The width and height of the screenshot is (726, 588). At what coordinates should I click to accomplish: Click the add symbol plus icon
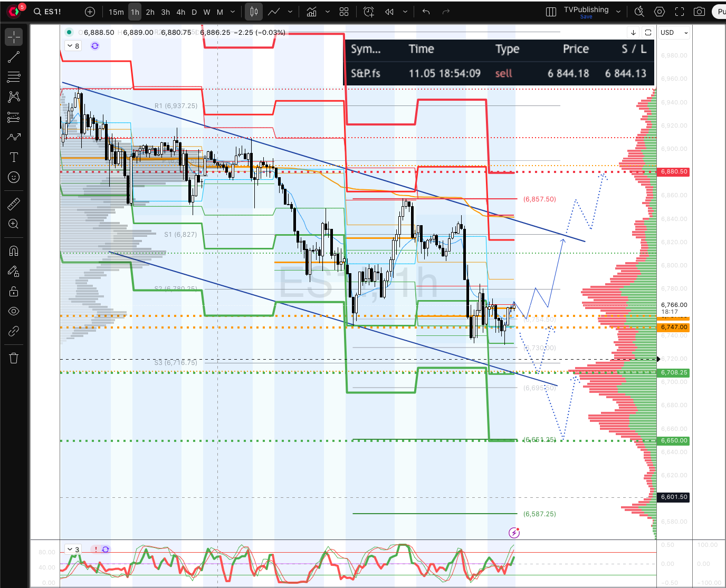coord(90,12)
